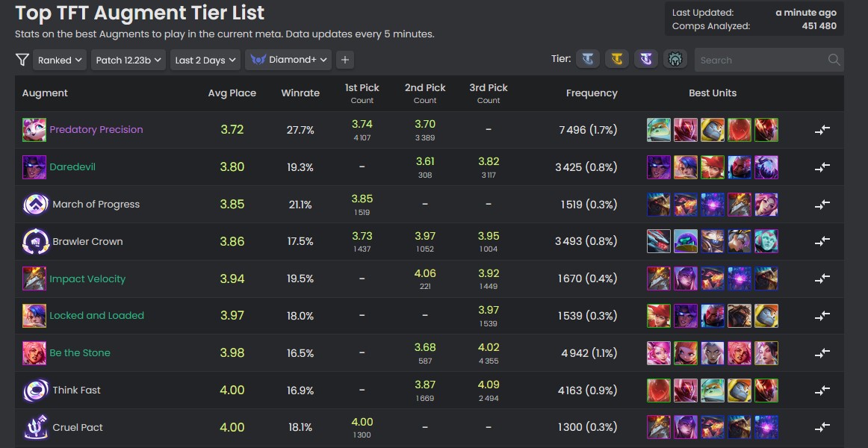Open the Last 2 Days dropdown

[205, 60]
